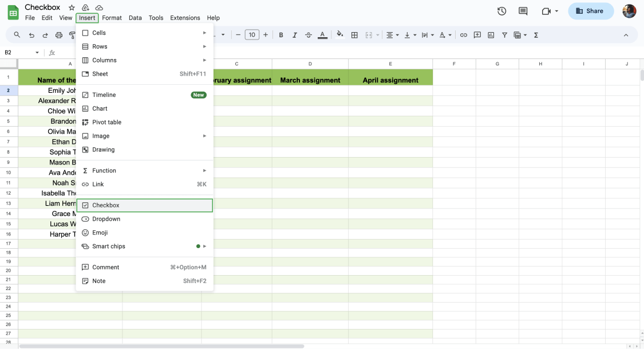Open the Functions sigma icon

pos(535,34)
